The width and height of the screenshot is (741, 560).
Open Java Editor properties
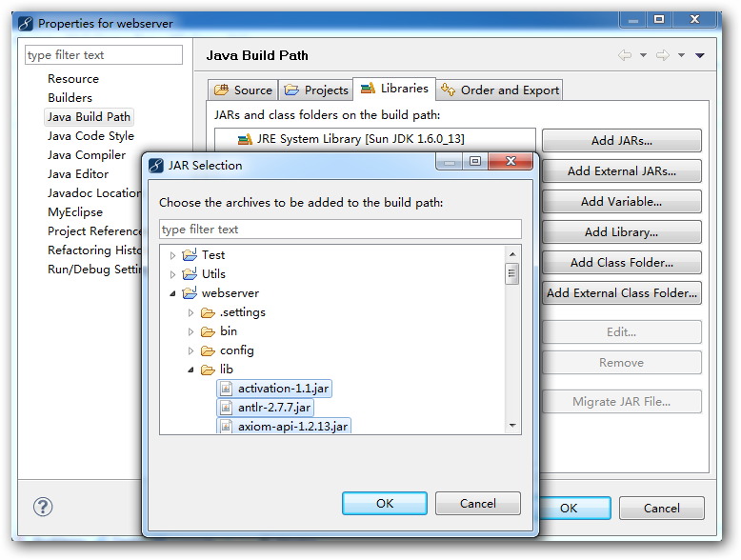(78, 174)
